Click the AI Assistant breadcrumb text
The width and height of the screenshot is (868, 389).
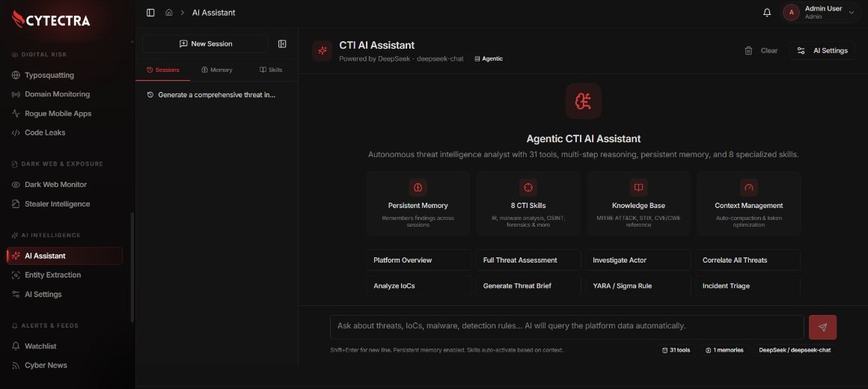[x=214, y=12]
